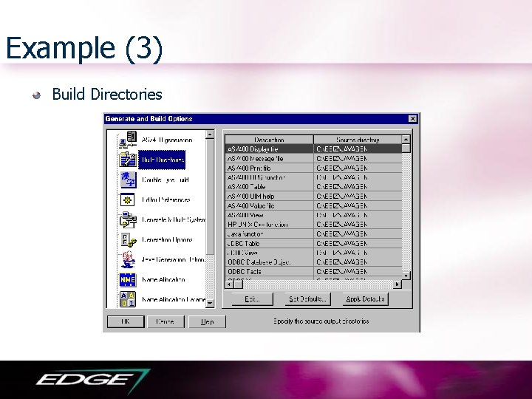
Task: Select the JDBC Table row
Action: pos(313,243)
